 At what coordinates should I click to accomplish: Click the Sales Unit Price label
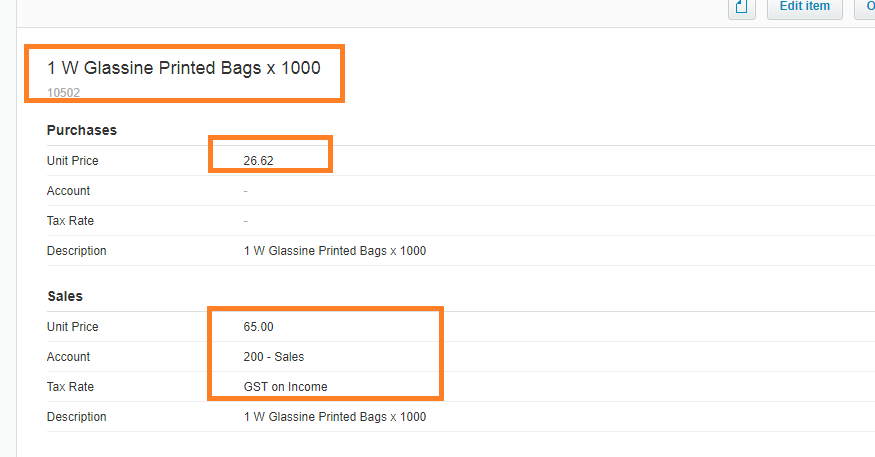click(x=73, y=327)
